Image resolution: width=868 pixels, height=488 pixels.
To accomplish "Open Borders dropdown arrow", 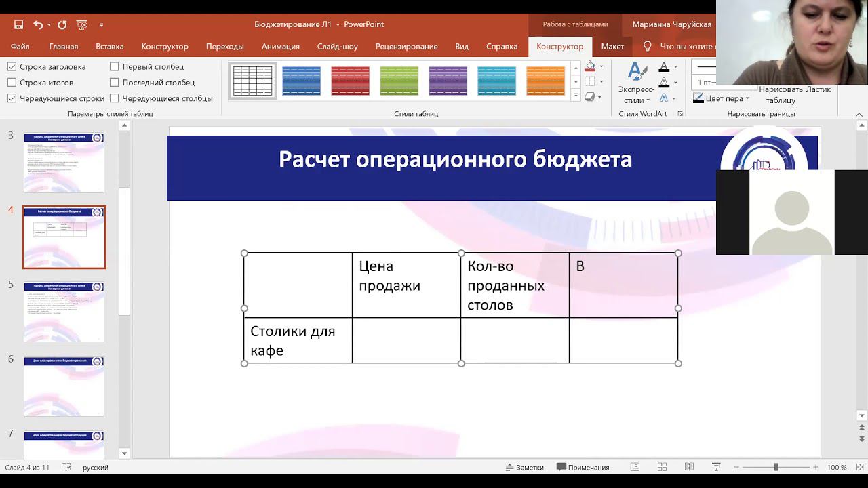I will 601,82.
